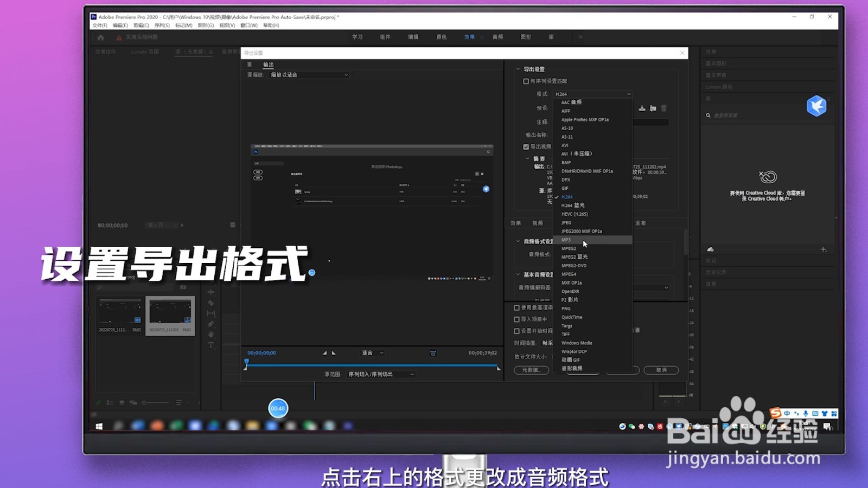Image resolution: width=868 pixels, height=488 pixels.
Task: Open the 适合 zoom level dropdown
Action: (x=371, y=353)
